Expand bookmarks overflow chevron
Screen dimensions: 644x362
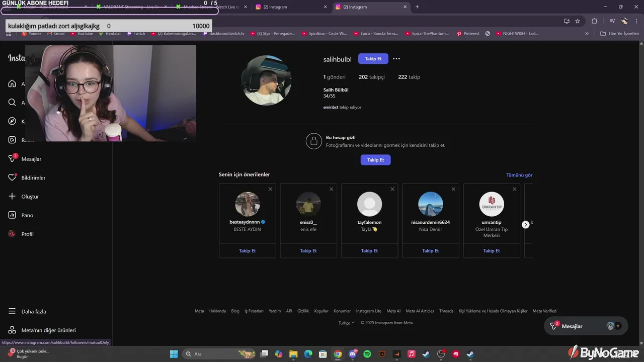tap(587, 34)
